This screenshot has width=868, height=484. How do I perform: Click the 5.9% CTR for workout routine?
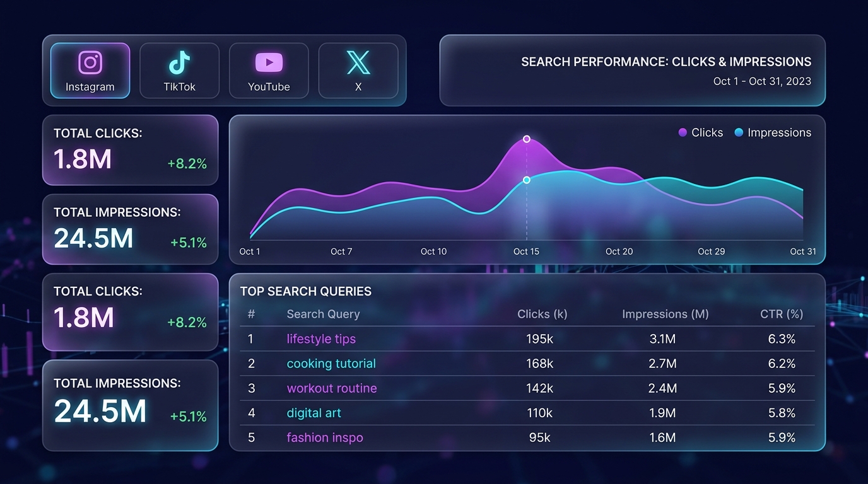click(782, 388)
